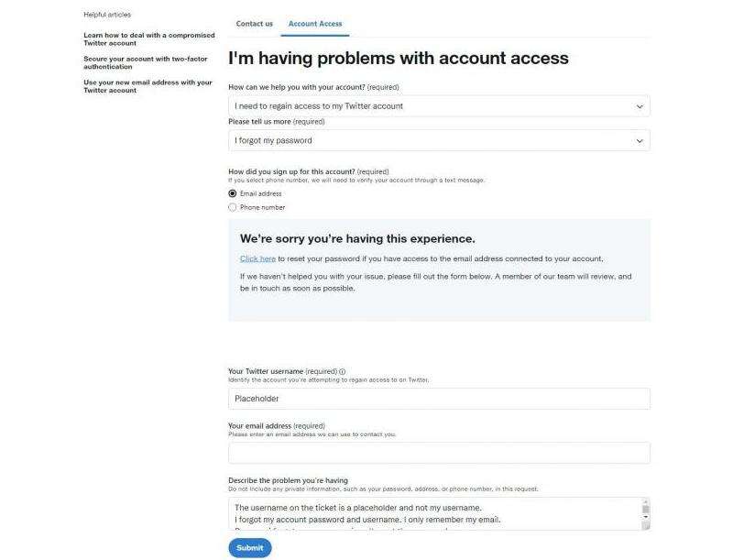Open the compromised Twitter account help article
This screenshot has height=560, width=733.
tap(148, 38)
